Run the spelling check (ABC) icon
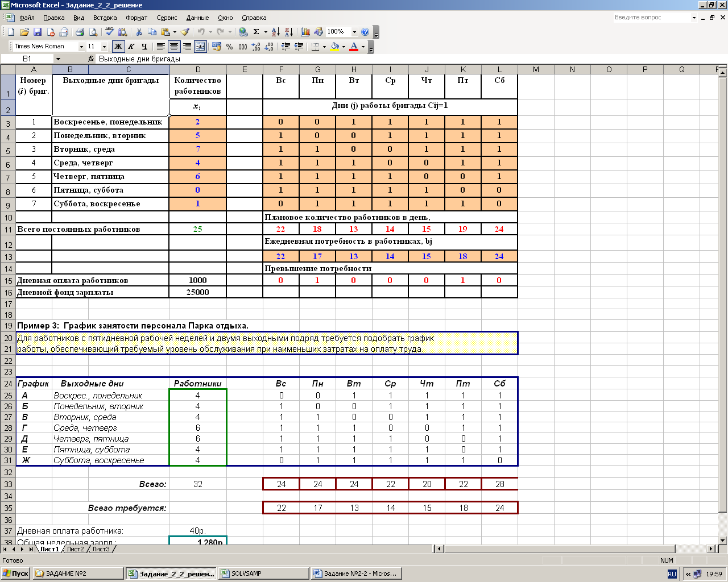This screenshot has width=728, height=582. [109, 32]
